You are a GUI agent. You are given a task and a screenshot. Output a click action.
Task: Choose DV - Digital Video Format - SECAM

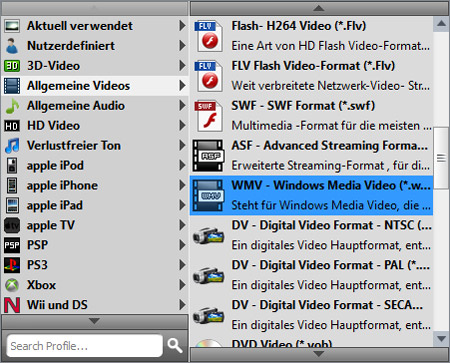[311, 315]
